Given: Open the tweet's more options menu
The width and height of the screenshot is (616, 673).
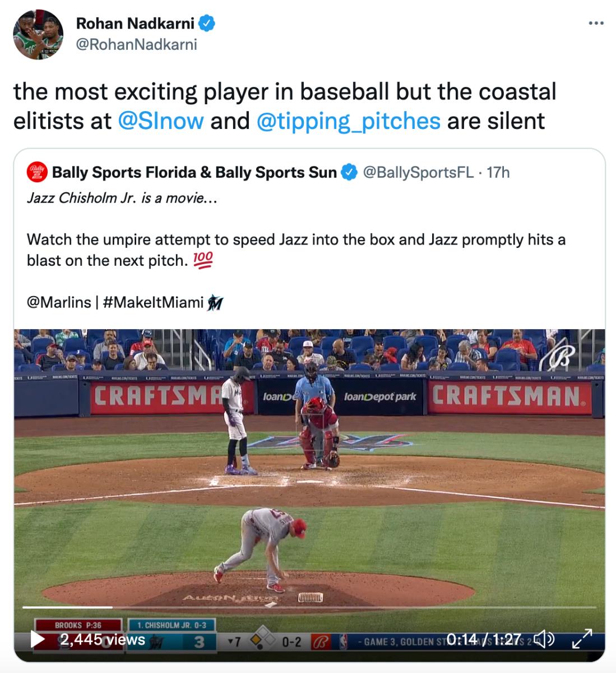Looking at the screenshot, I should pos(595,23).
